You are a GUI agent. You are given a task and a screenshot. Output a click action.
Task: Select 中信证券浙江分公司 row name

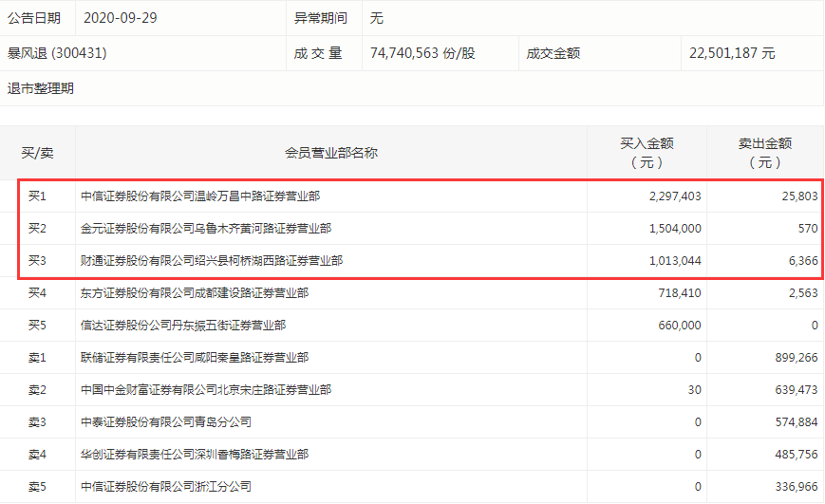pyautogui.click(x=166, y=487)
